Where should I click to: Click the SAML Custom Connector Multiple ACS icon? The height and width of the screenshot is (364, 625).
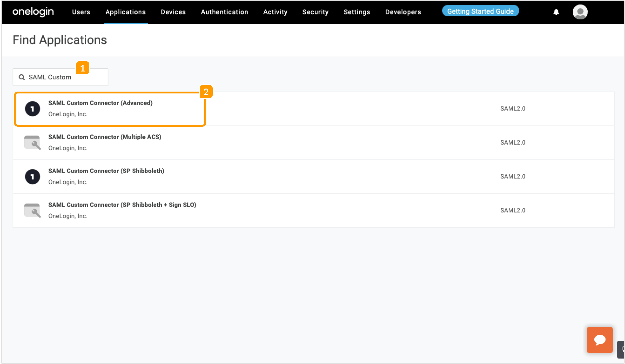[32, 142]
